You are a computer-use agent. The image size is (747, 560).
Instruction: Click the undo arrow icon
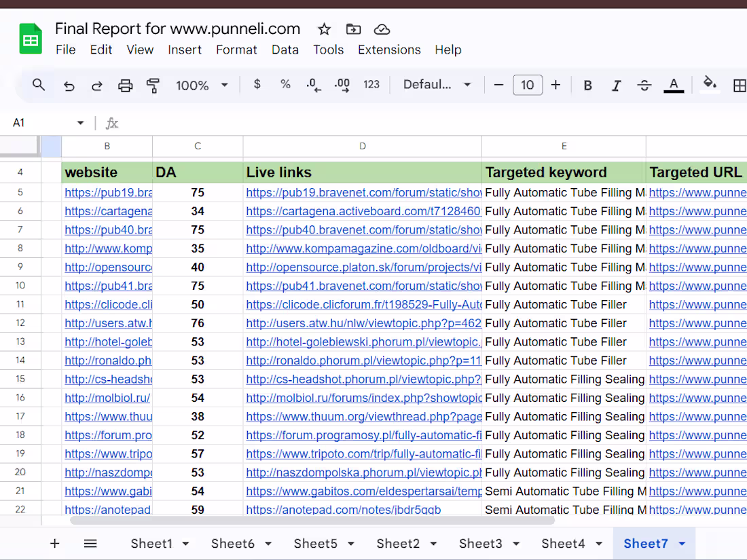pyautogui.click(x=69, y=86)
